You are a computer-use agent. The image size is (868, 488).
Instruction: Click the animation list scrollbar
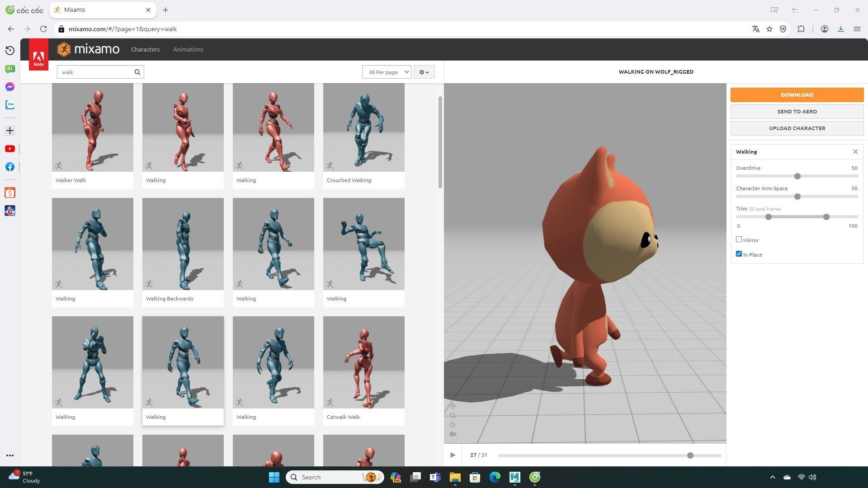point(440,142)
